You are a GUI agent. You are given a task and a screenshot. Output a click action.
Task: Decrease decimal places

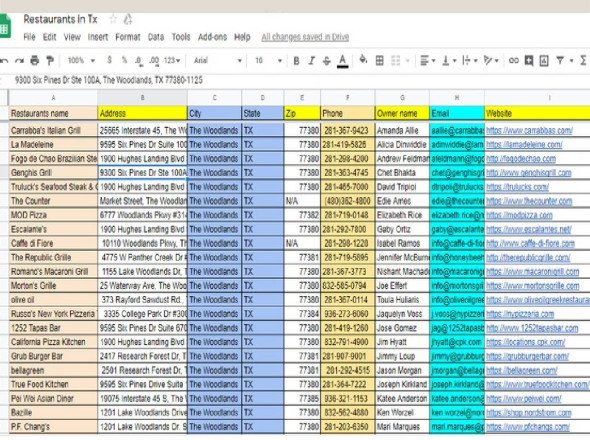(x=138, y=61)
